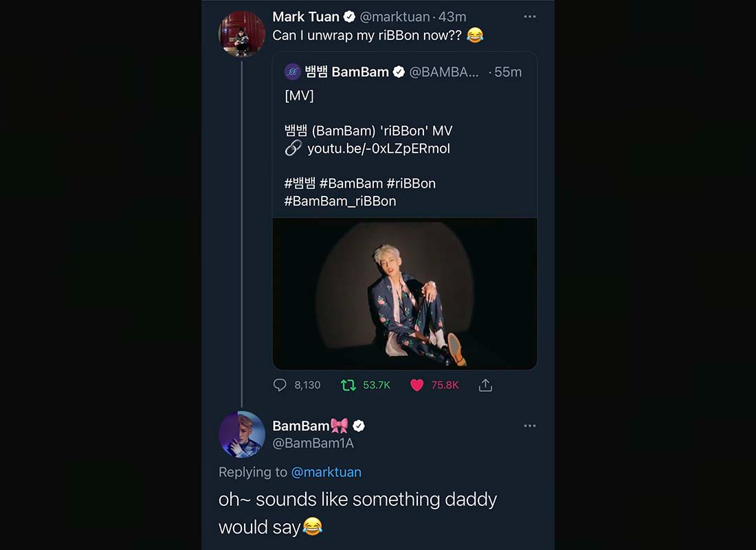Click the @BamBam1A handle
Viewport: 756px width, 550px height.
point(313,443)
